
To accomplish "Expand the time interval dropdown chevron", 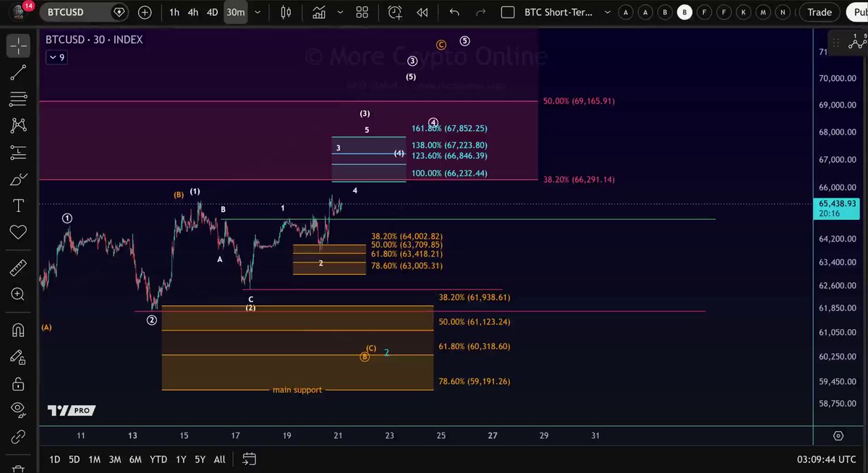I will pos(258,12).
